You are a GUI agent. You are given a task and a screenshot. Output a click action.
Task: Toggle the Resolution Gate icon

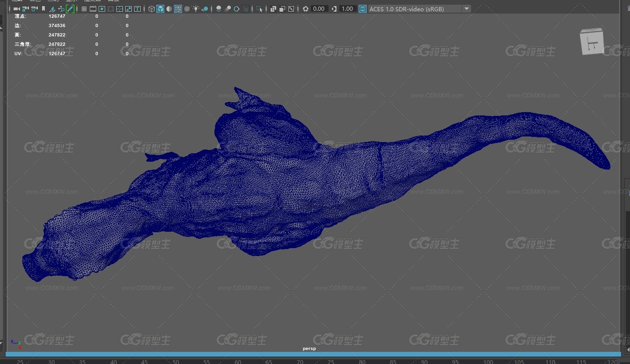(102, 9)
